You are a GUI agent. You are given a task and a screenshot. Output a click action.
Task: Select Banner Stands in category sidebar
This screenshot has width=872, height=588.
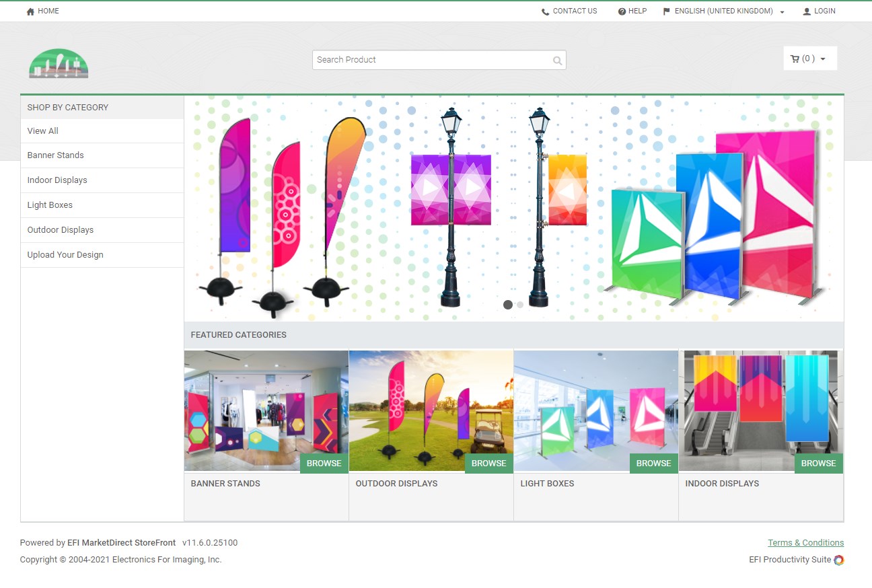click(56, 155)
